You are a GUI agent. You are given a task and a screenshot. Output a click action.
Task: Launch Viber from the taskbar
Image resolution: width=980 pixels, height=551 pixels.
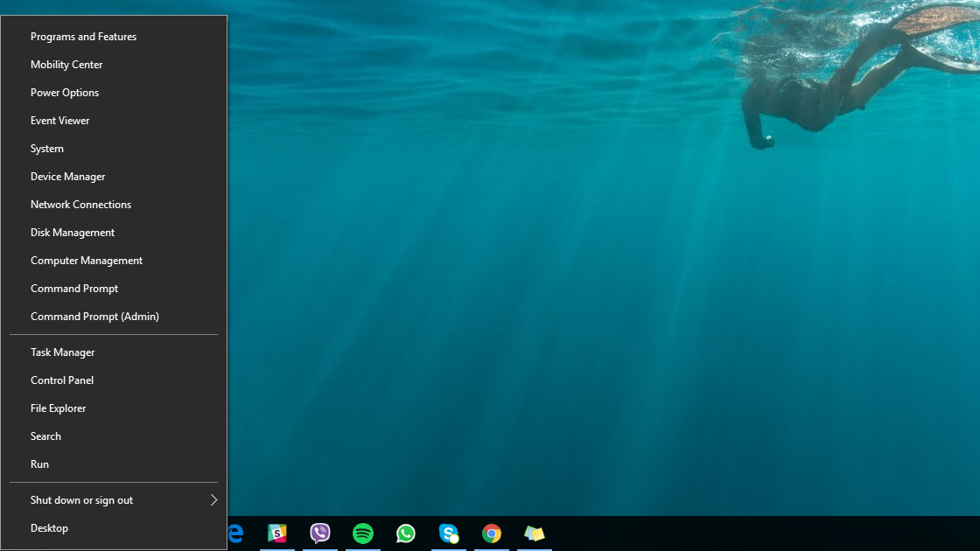[x=320, y=534]
